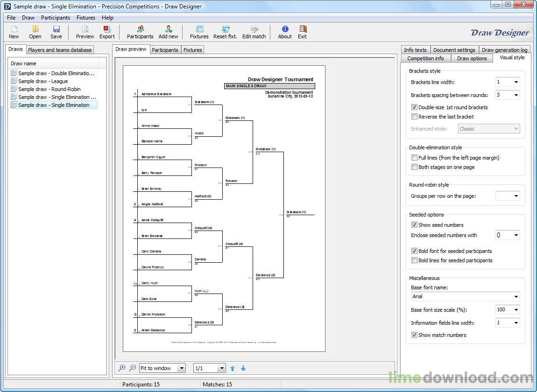Screen dimensions: 537x392
Task: Open the Brackets line width dropdown
Action: (508, 82)
